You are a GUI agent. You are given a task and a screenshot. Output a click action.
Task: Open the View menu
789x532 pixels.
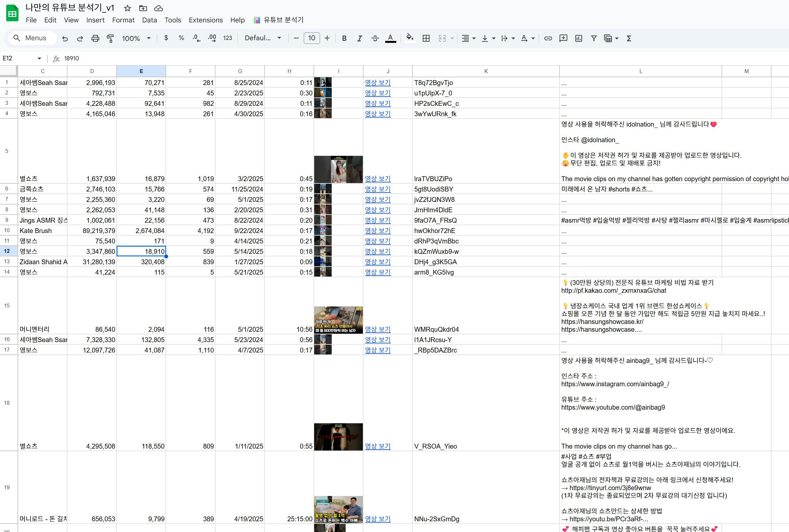click(71, 20)
